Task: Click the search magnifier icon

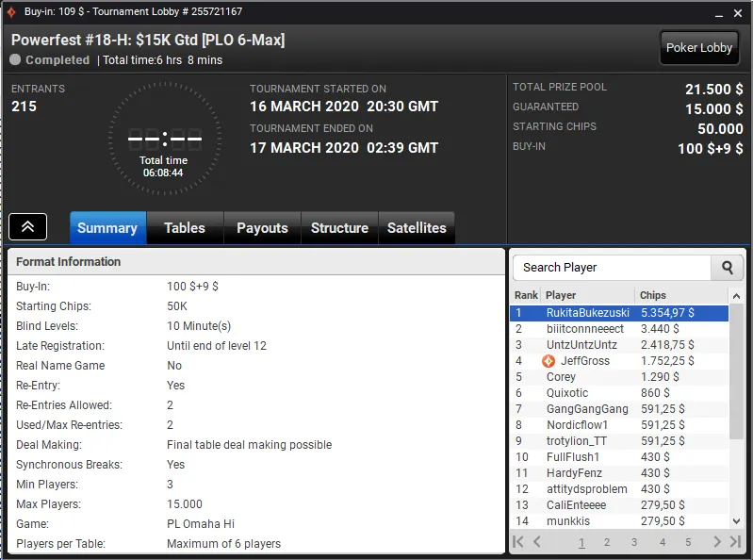Action: pos(727,268)
